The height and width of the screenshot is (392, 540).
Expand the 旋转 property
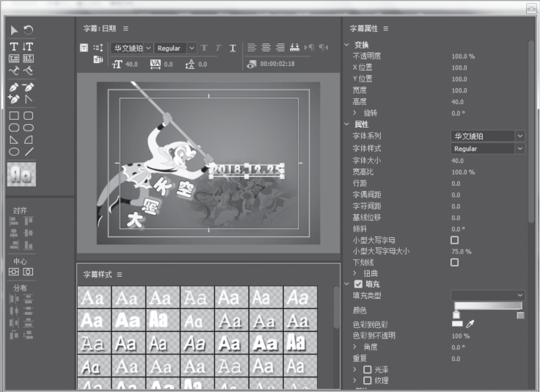354,112
